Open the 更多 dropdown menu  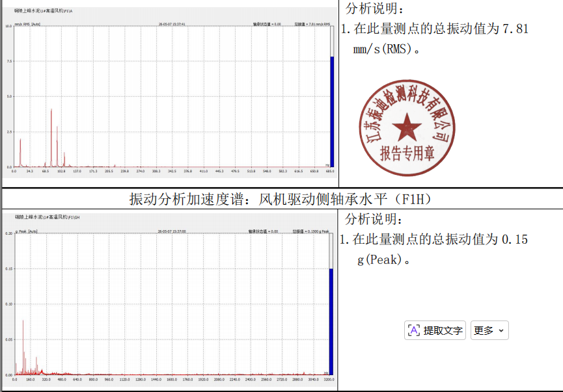(489, 330)
